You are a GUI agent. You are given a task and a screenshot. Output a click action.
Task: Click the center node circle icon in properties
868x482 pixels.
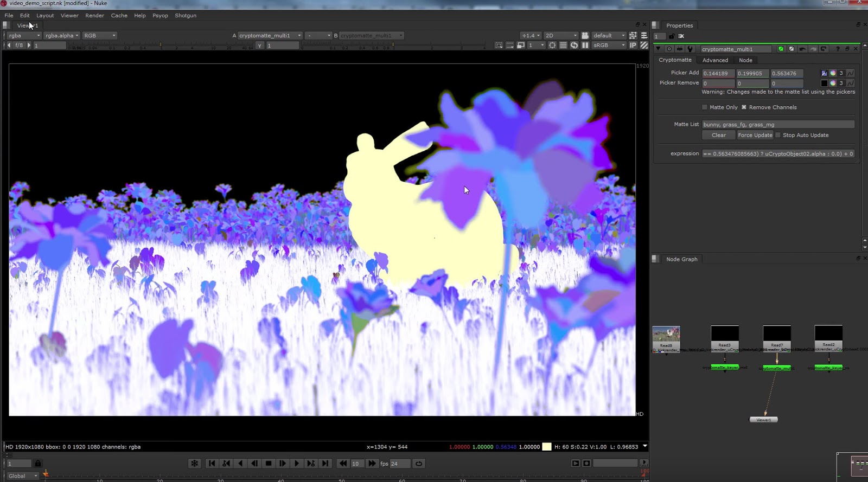[669, 49]
